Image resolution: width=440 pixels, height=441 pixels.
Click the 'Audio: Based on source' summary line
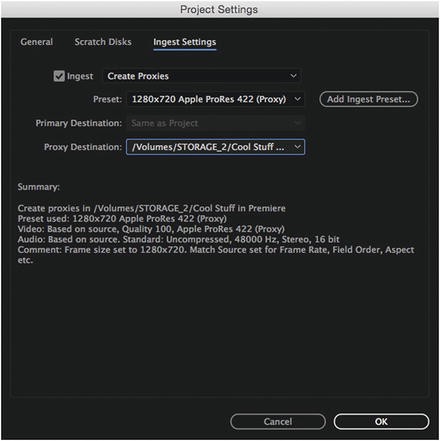pos(179,239)
